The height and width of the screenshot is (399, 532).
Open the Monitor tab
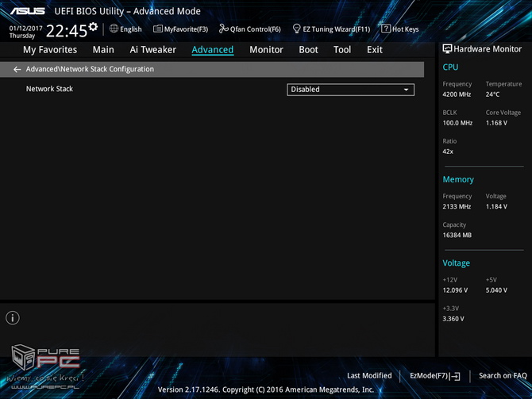(x=266, y=50)
